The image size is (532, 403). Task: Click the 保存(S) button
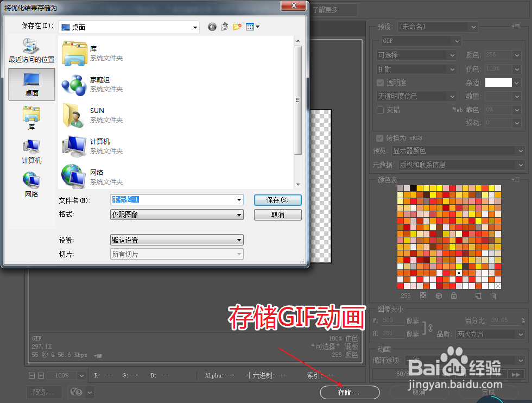coord(277,200)
